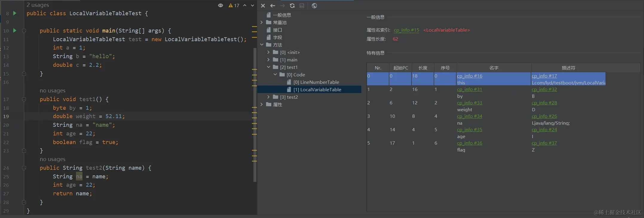Click the run gutter icon beside class LocalVariableTableTest
Viewport: 644px width, 218px height.
pos(15,13)
